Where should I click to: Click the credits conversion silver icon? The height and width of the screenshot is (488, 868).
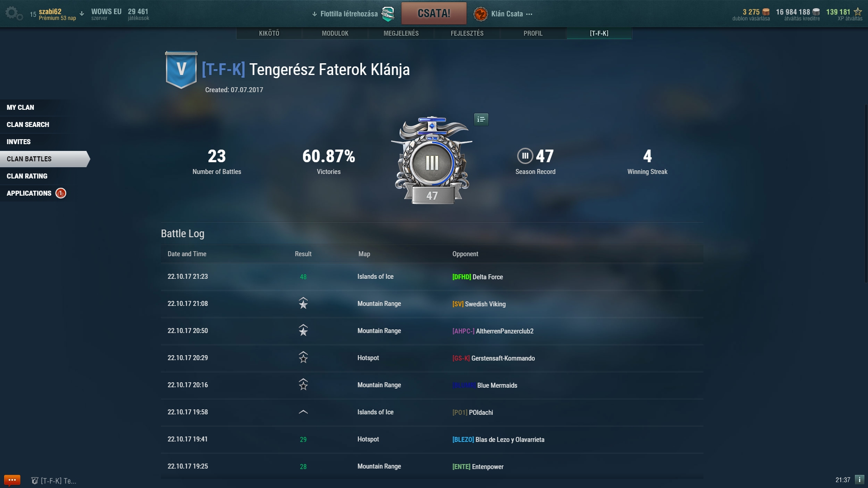pyautogui.click(x=816, y=12)
